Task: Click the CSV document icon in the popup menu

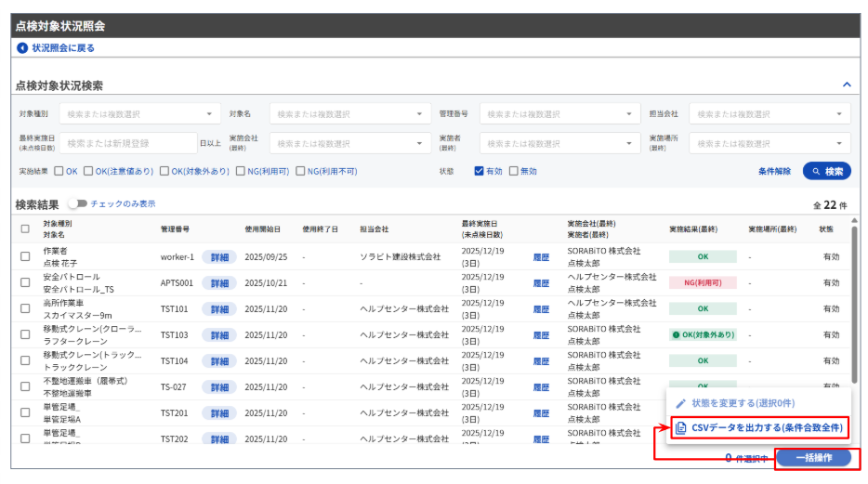Action: click(680, 427)
